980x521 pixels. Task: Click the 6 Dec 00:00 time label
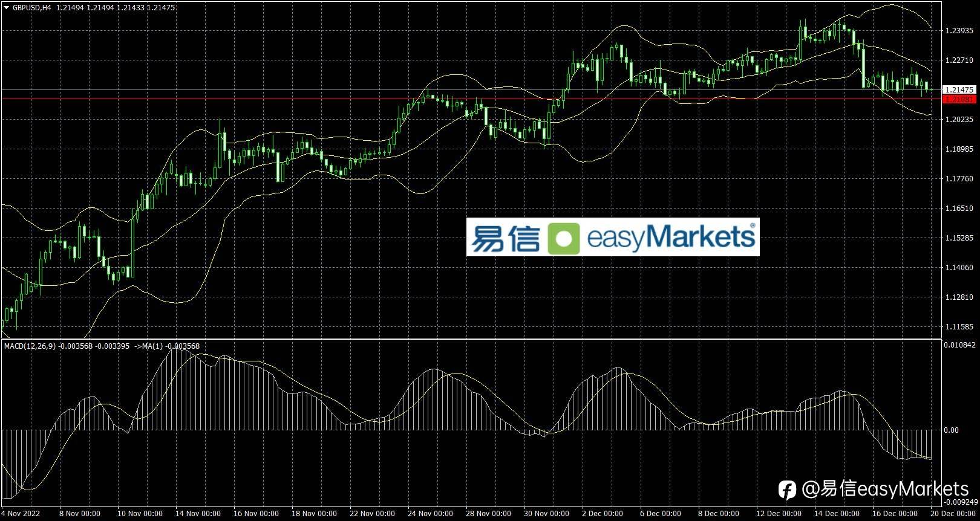pyautogui.click(x=661, y=514)
